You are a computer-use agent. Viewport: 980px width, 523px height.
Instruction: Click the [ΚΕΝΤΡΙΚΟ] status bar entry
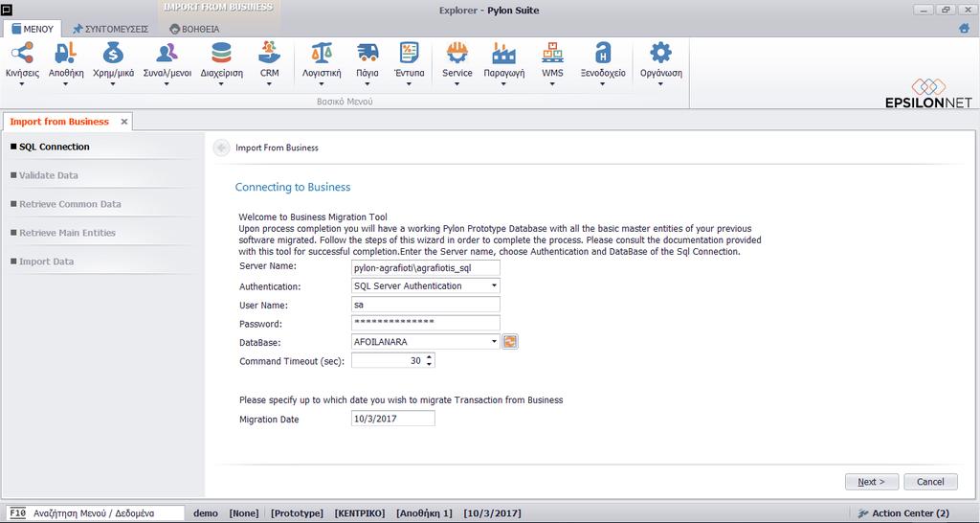tap(360, 513)
